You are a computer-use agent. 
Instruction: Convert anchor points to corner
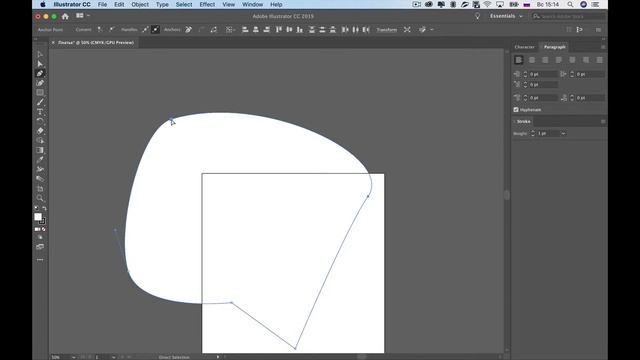(x=100, y=29)
